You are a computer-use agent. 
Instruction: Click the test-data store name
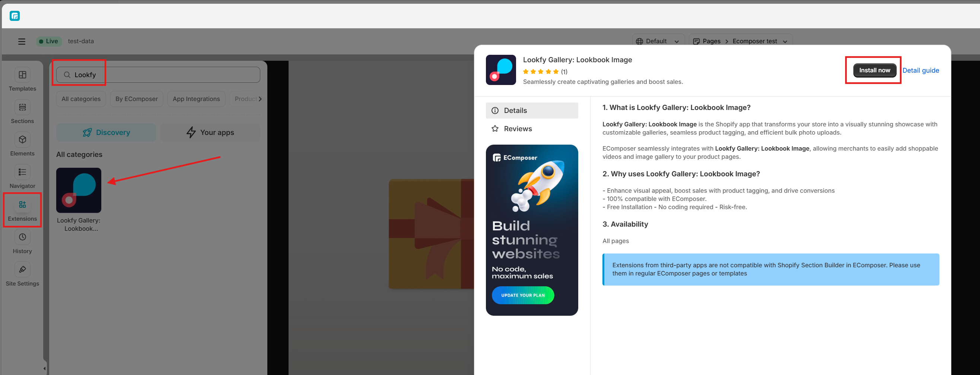(x=81, y=41)
